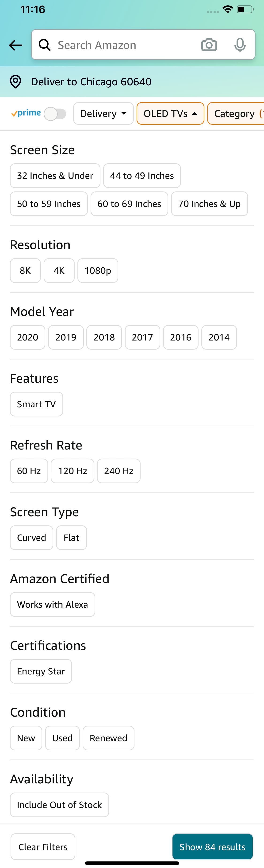
Task: Filter by Energy Star certification
Action: click(41, 671)
